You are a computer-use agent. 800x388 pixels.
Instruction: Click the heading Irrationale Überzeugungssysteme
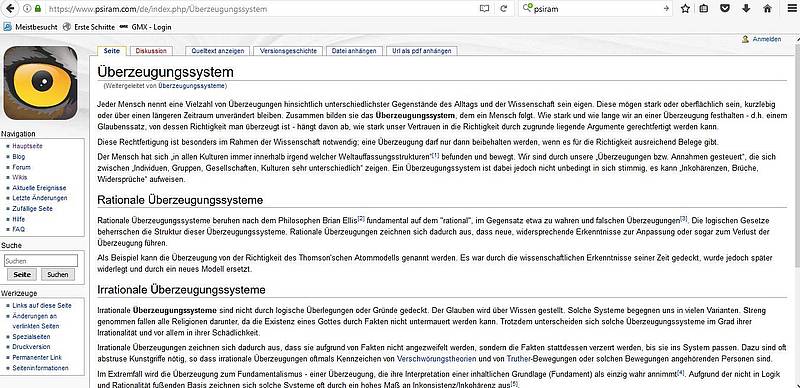(x=181, y=290)
